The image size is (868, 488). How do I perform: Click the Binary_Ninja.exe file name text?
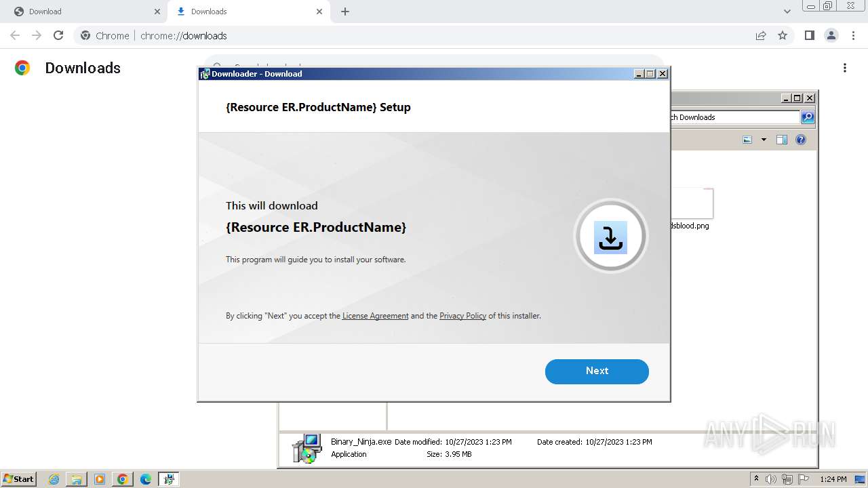tap(361, 442)
